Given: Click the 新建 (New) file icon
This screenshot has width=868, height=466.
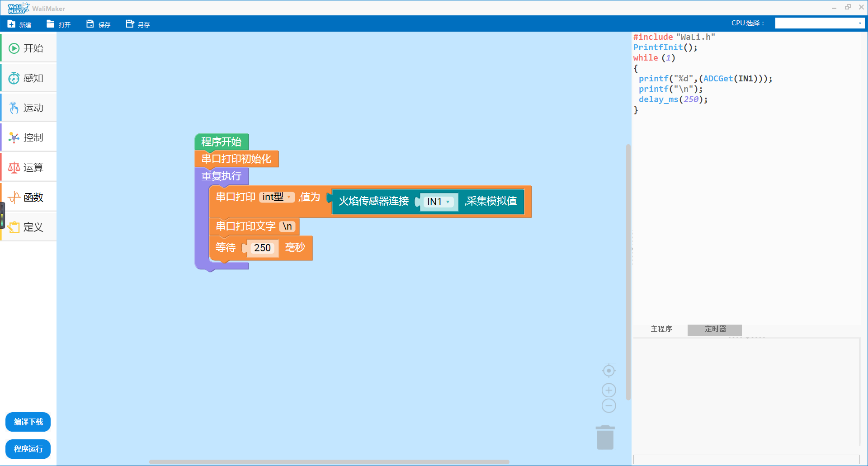Looking at the screenshot, I should (12, 24).
